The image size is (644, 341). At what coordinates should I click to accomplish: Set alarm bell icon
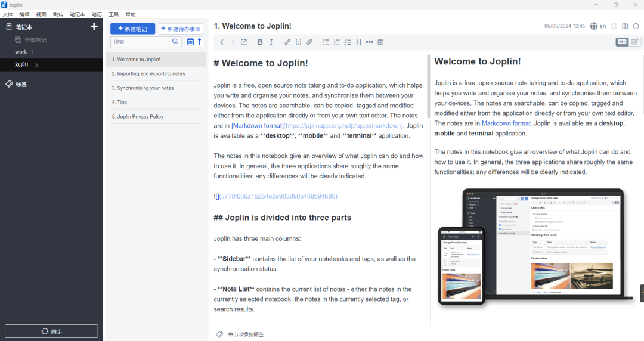coord(614,26)
